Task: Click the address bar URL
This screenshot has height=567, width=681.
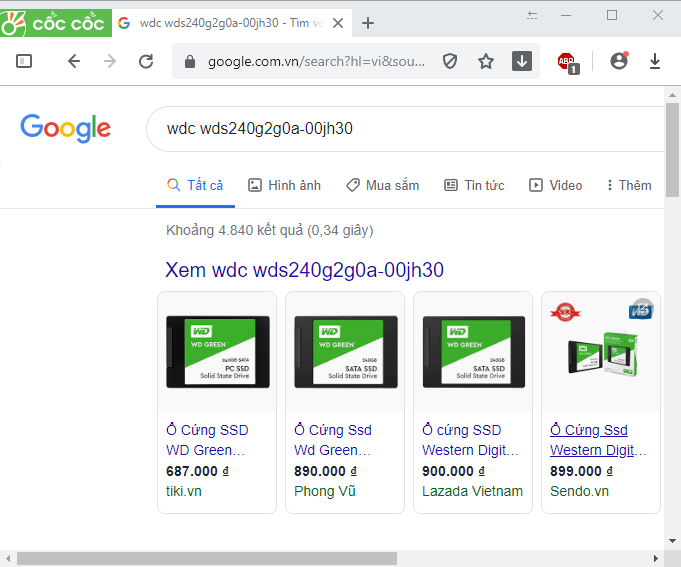Action: (x=316, y=62)
